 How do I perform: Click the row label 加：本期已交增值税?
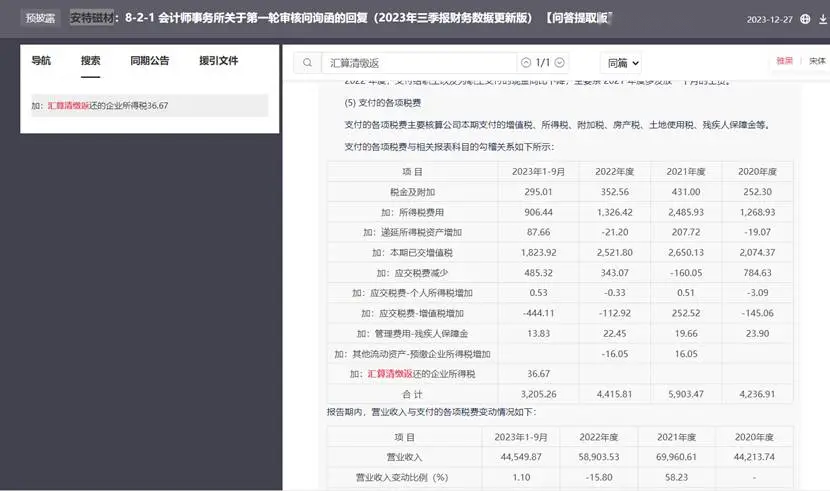412,253
